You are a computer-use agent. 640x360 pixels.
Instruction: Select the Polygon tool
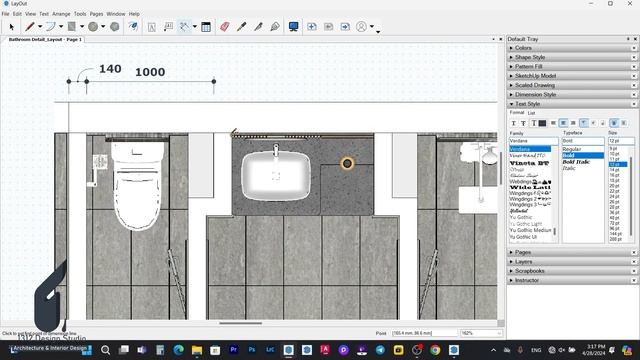click(x=115, y=27)
